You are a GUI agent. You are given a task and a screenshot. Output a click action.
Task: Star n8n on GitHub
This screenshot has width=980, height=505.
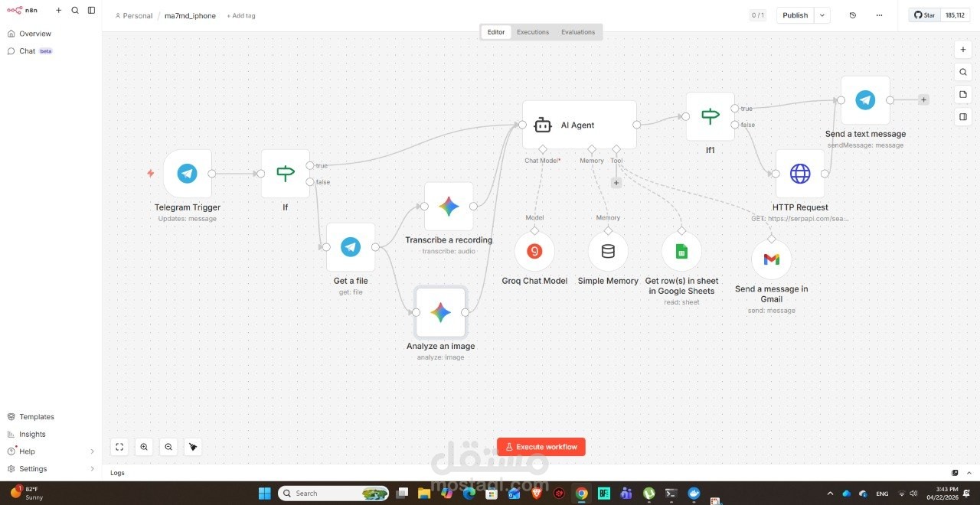pyautogui.click(x=925, y=15)
